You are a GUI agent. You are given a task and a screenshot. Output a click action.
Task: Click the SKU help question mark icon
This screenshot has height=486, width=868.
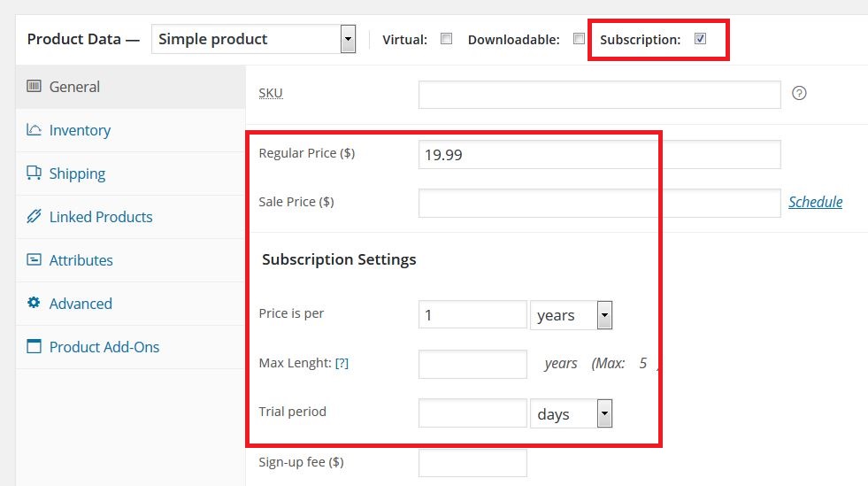pos(799,93)
